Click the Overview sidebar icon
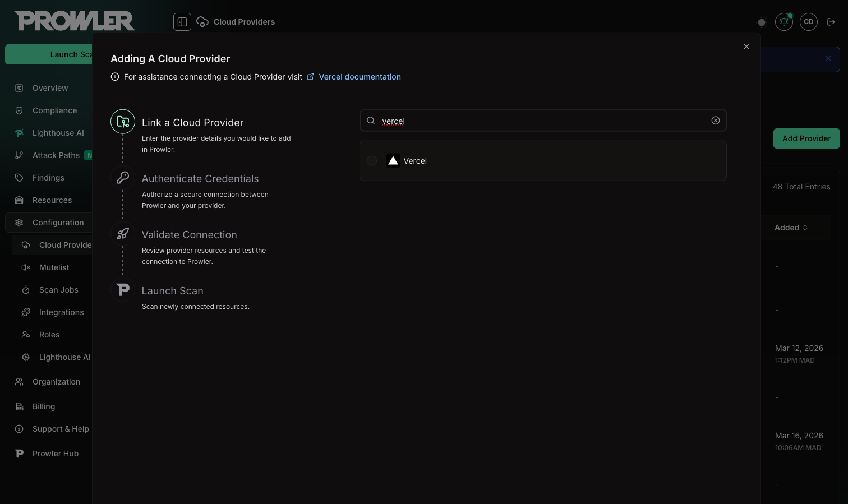848x504 pixels. [x=19, y=88]
